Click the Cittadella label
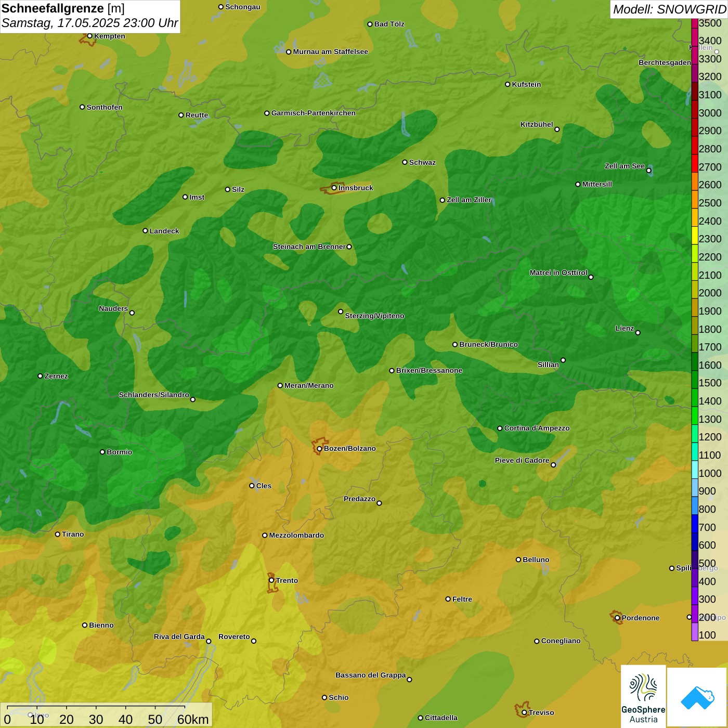 click(441, 718)
